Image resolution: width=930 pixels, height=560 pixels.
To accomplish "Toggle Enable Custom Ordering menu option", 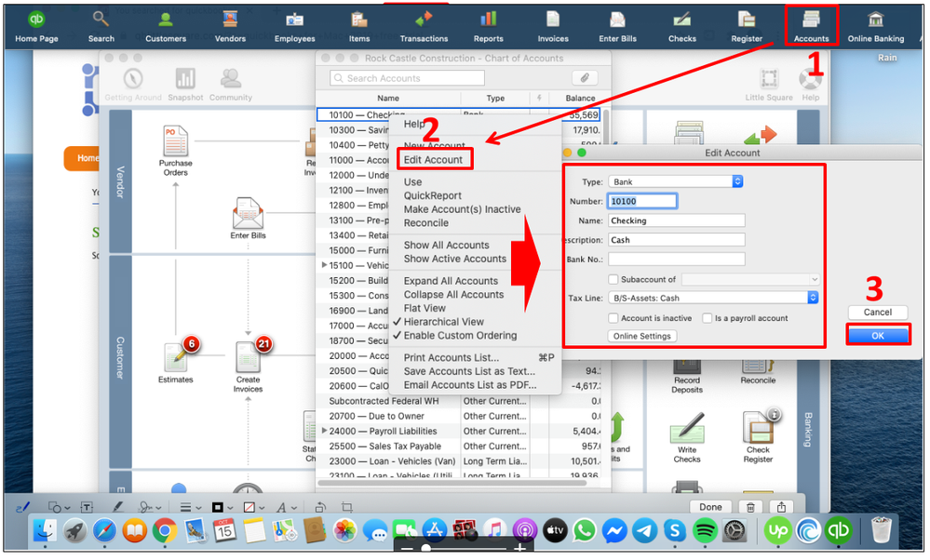I will click(x=460, y=336).
